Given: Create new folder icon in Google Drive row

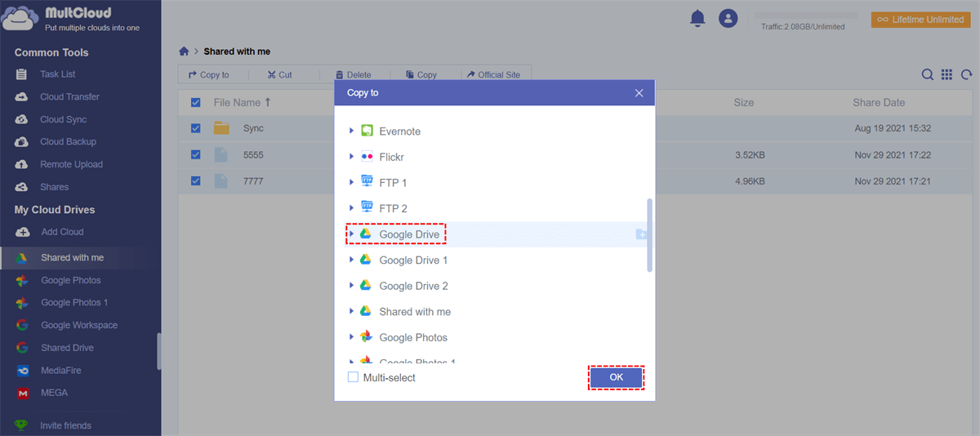Looking at the screenshot, I should 641,234.
